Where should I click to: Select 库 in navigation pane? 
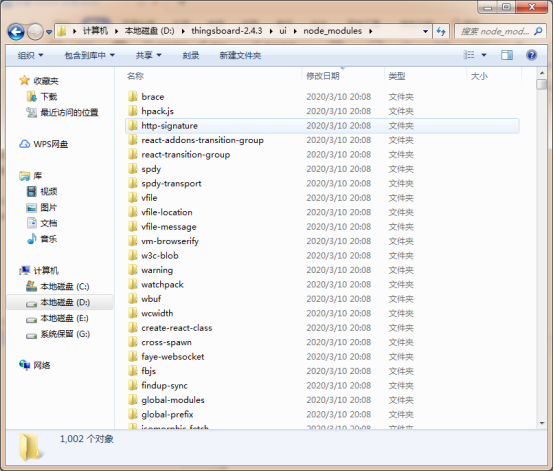pos(37,176)
